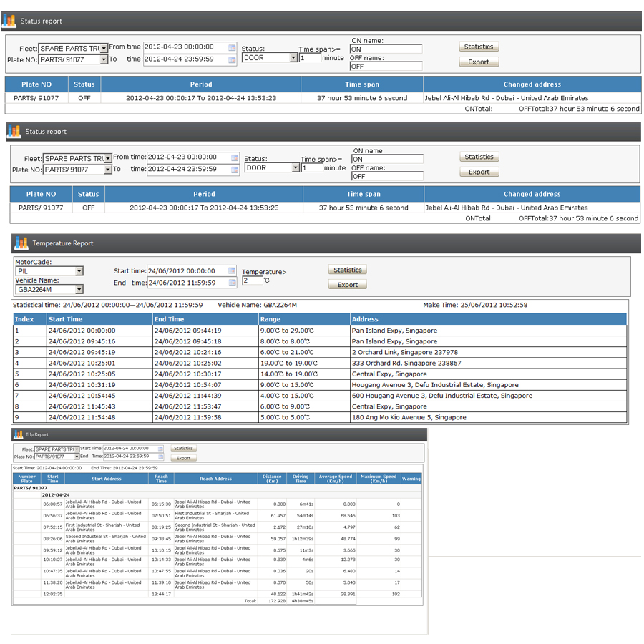Select the cell '333 Orchard Rd, Singapore 238867'

coord(488,363)
